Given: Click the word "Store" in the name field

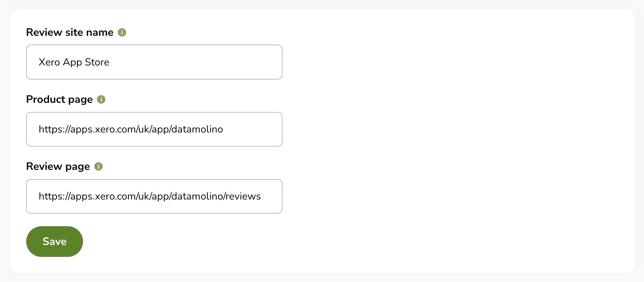Looking at the screenshot, I should tap(97, 62).
